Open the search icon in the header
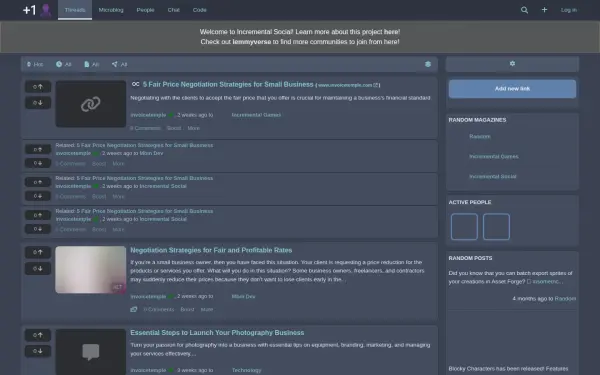 click(x=524, y=10)
